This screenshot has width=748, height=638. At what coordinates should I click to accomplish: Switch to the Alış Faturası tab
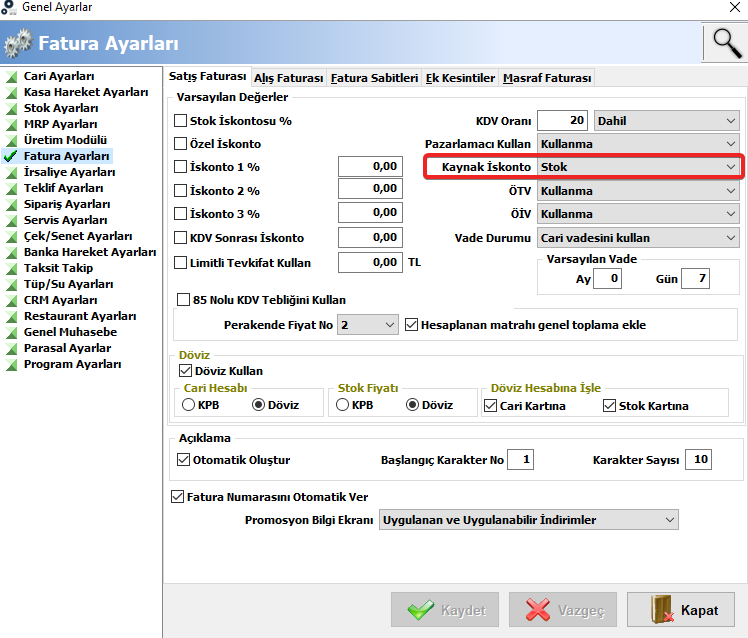point(289,78)
